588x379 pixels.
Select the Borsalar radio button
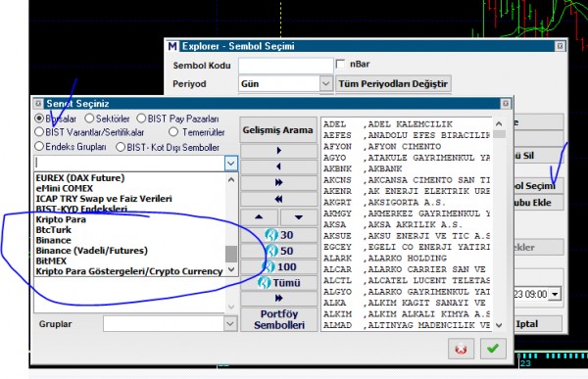pyautogui.click(x=39, y=118)
